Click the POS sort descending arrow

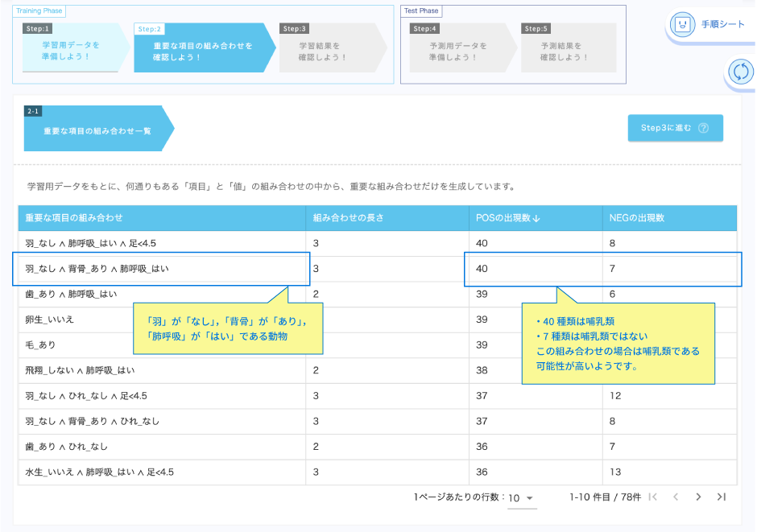point(536,218)
